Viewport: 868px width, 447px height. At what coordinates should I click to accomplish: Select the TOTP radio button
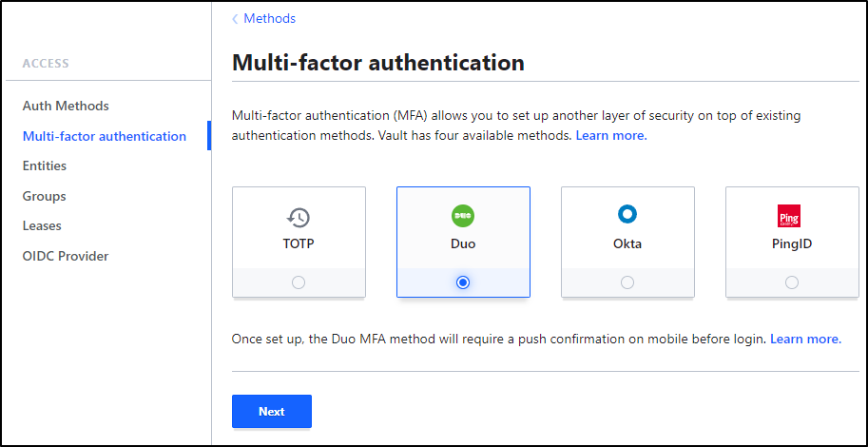click(x=299, y=283)
